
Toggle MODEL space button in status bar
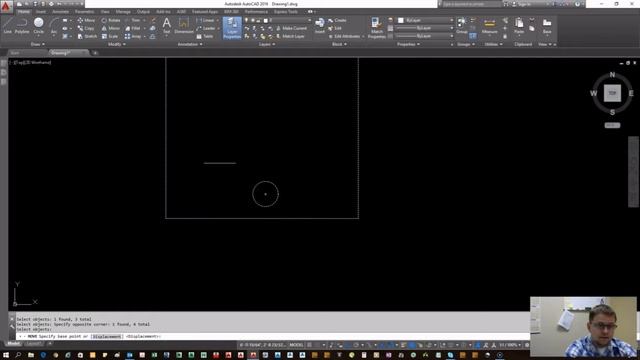[296, 345]
